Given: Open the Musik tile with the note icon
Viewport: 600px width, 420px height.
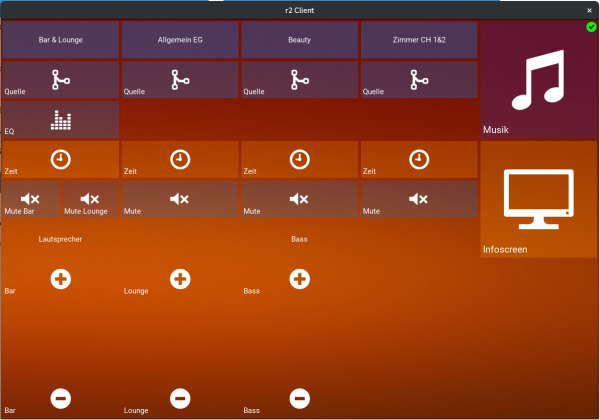Looking at the screenshot, I should tap(538, 80).
